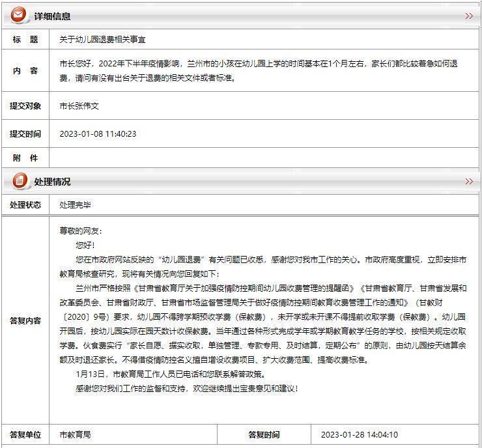Click the closing line 感谢您对我们工作的监督和支持
Screen dimensions: 482x448
(x=187, y=388)
